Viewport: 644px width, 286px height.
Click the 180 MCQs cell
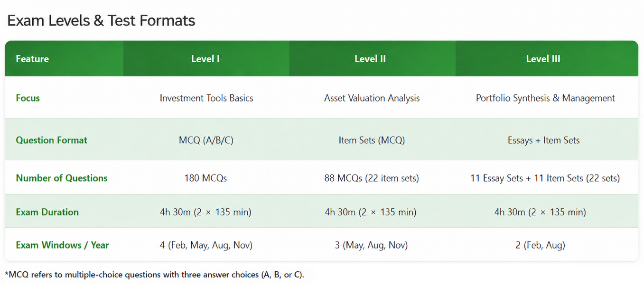[205, 178]
